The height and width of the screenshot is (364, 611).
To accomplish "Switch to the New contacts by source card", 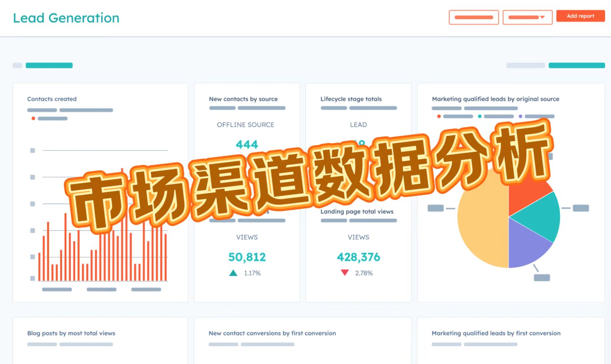I will 243,99.
